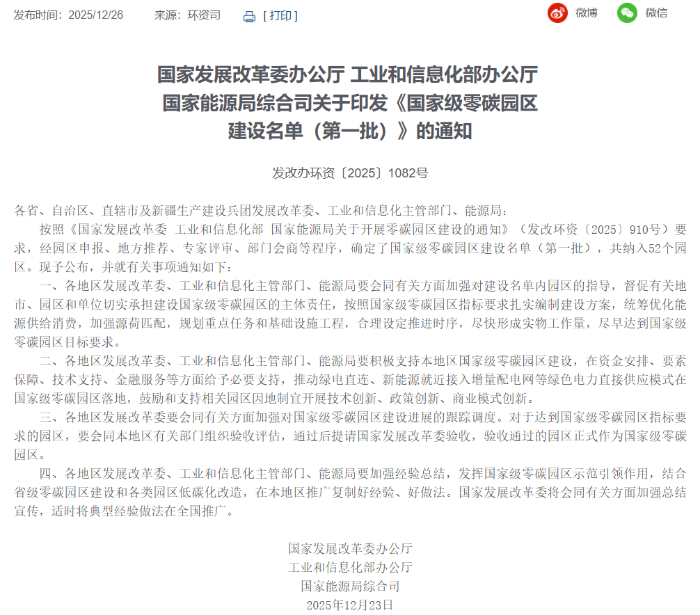
Task: Click the 工业和信息化部办公厅 signature line at bottom
Action: click(350, 567)
